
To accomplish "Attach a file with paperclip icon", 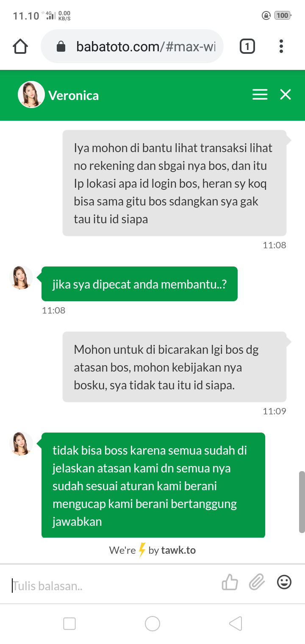I will (257, 582).
